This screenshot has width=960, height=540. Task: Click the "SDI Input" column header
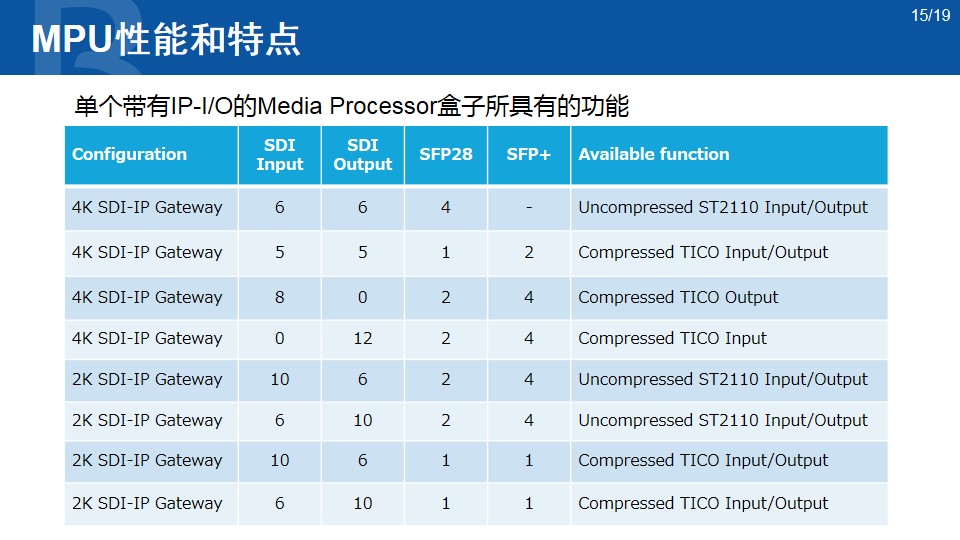280,154
